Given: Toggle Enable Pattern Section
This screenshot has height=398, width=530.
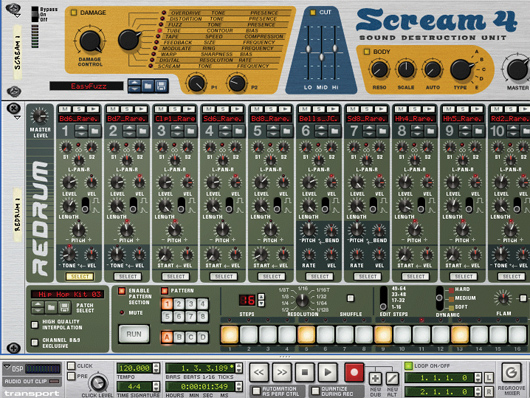Looking at the screenshot, I should 122,291.
